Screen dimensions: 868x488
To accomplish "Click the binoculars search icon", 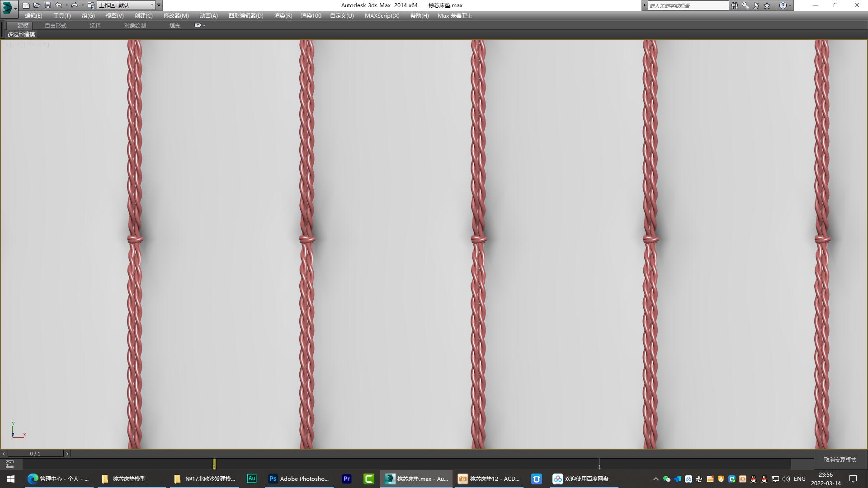I will 734,5.
